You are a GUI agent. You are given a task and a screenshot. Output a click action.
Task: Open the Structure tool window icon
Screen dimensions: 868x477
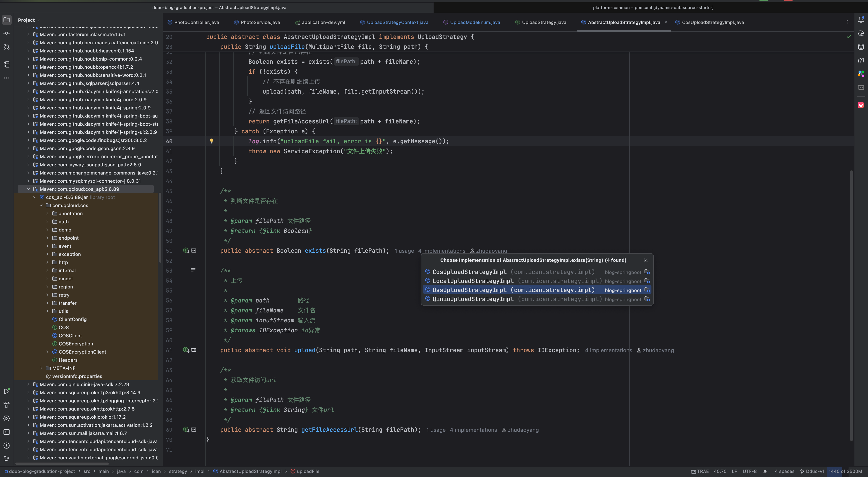6,64
